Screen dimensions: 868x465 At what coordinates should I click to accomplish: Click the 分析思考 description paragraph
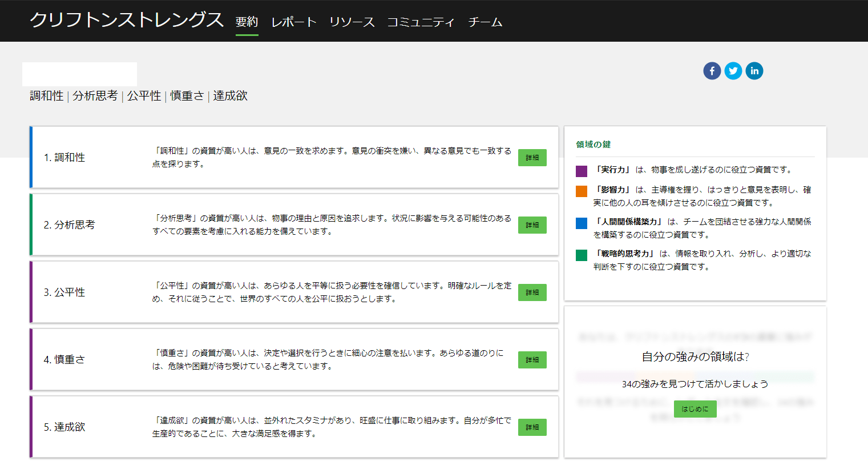click(x=332, y=225)
